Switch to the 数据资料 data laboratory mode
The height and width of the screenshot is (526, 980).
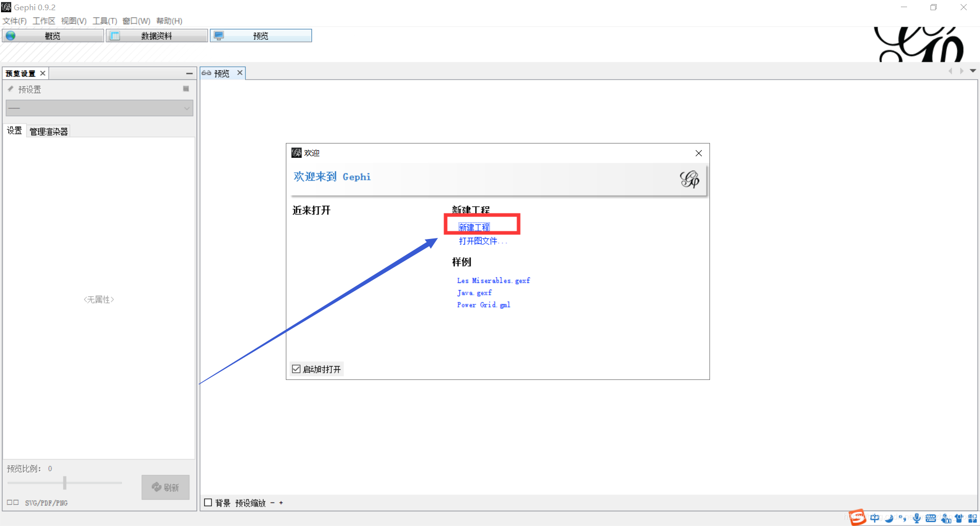[157, 36]
